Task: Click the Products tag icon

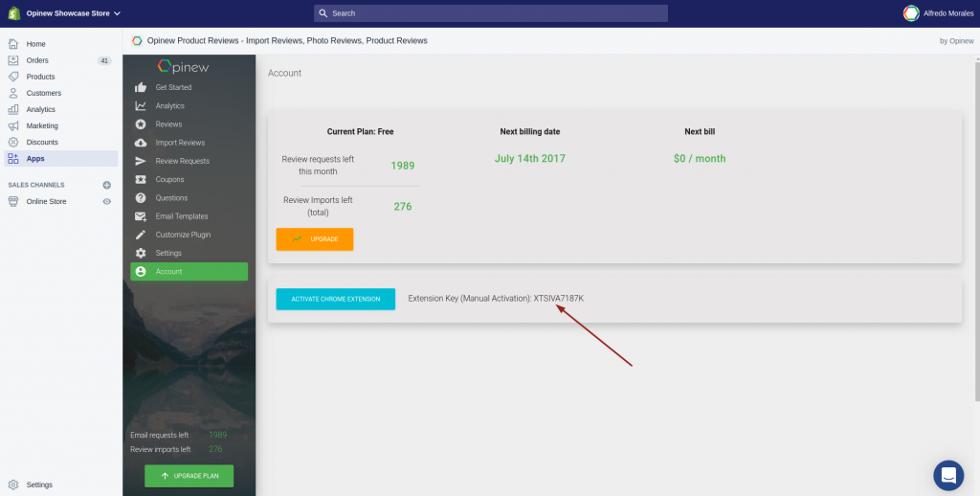Action: (13, 77)
